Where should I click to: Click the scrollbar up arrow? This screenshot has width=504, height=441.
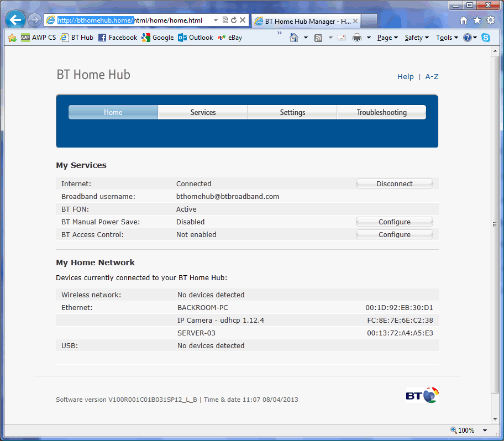point(495,51)
